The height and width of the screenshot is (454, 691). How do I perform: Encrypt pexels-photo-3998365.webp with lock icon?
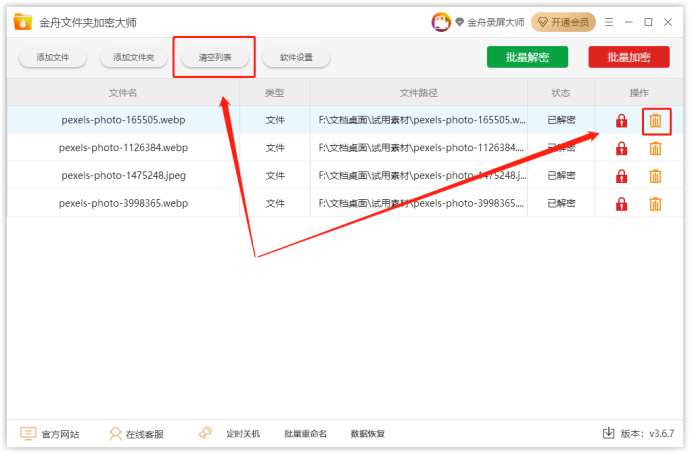(621, 204)
